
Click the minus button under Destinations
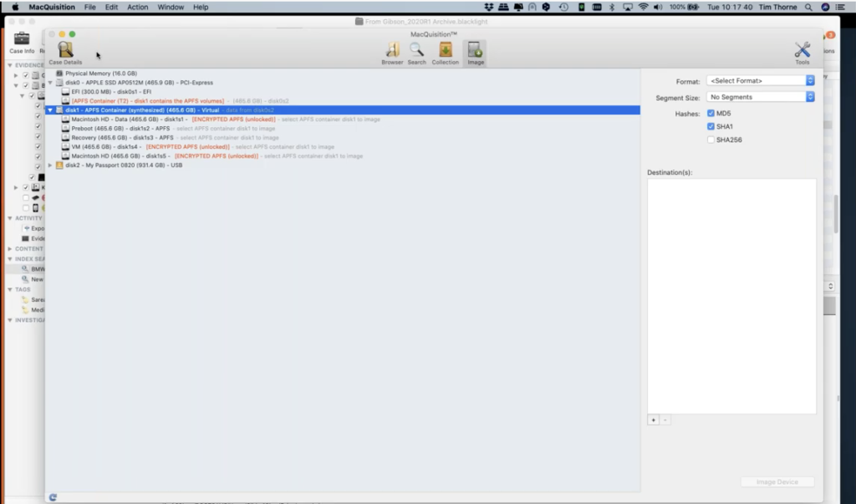click(x=665, y=420)
